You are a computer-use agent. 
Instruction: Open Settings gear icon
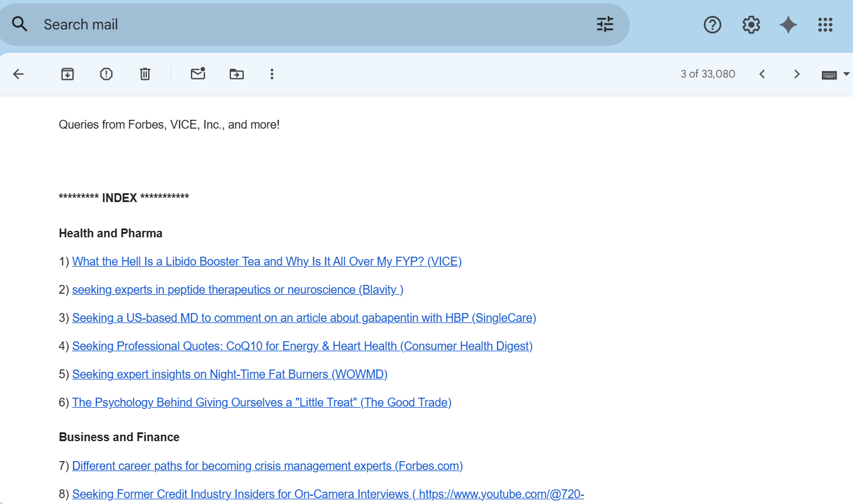[x=751, y=25]
